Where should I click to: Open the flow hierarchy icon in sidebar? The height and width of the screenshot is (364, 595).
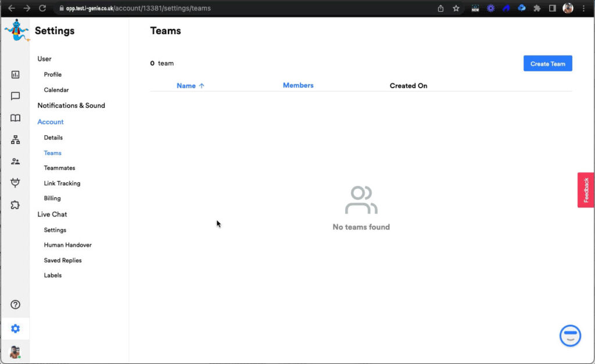coord(15,140)
